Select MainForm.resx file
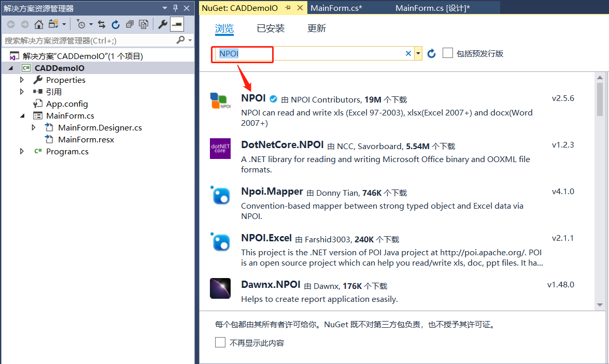The image size is (609, 364). pos(86,140)
